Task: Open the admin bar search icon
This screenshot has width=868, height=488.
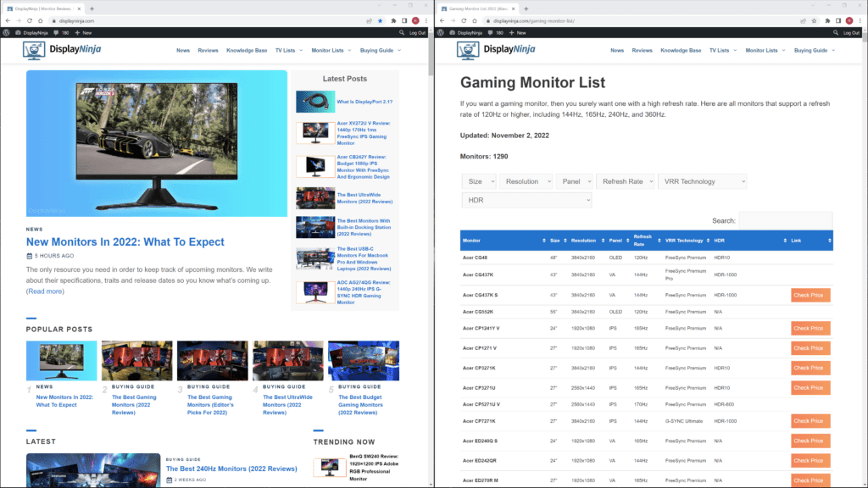Action: [x=402, y=32]
